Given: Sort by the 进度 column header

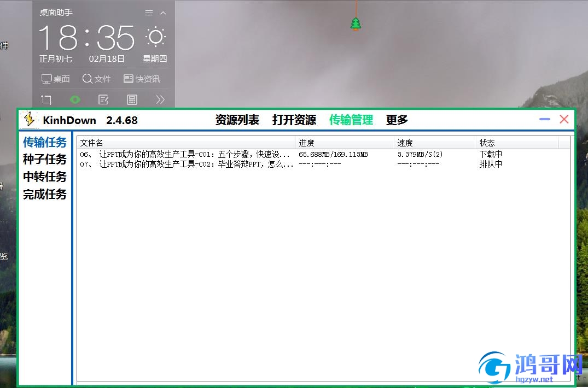Looking at the screenshot, I should pos(345,143).
